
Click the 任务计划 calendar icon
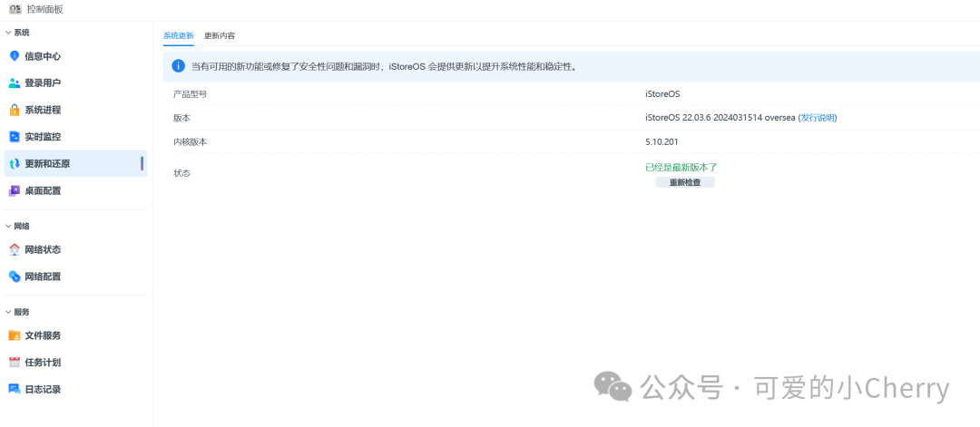tap(15, 362)
